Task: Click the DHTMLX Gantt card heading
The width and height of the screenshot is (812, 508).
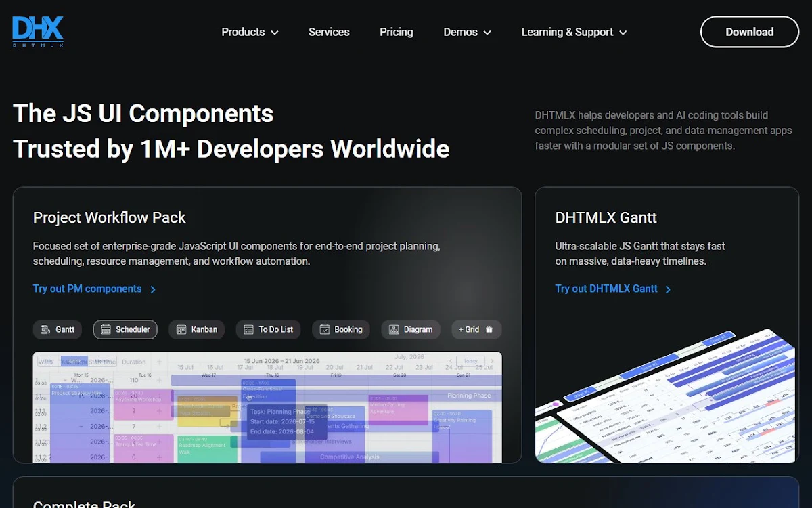Action: [606, 217]
